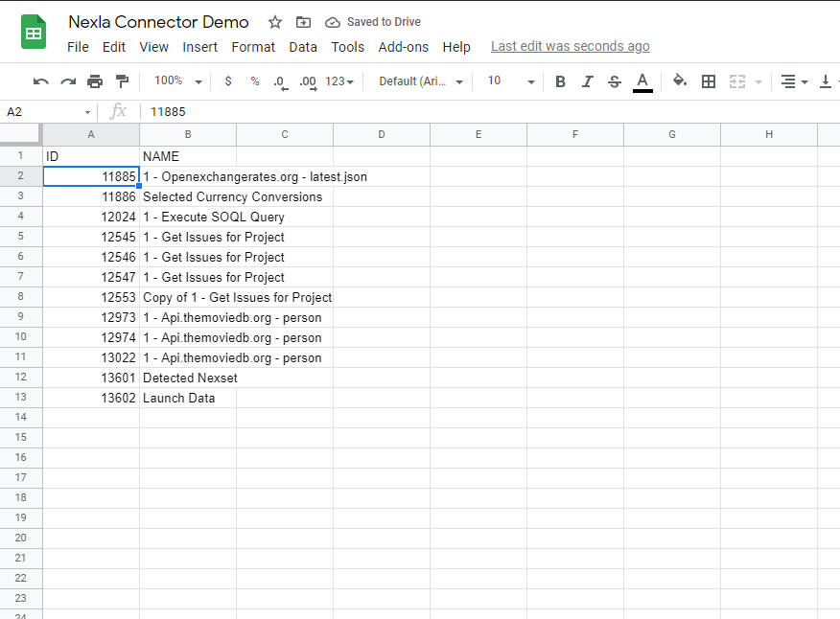Toggle bold formatting
840x619 pixels.
click(x=560, y=81)
